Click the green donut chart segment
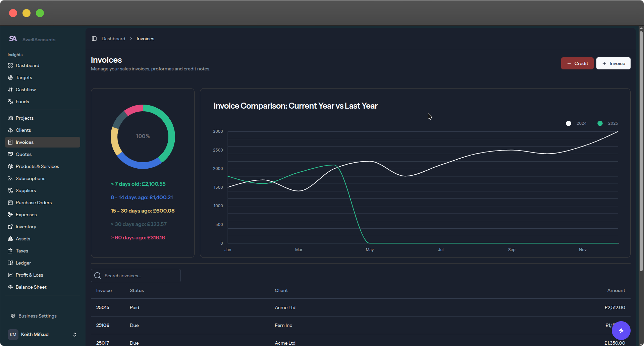 tap(169, 131)
